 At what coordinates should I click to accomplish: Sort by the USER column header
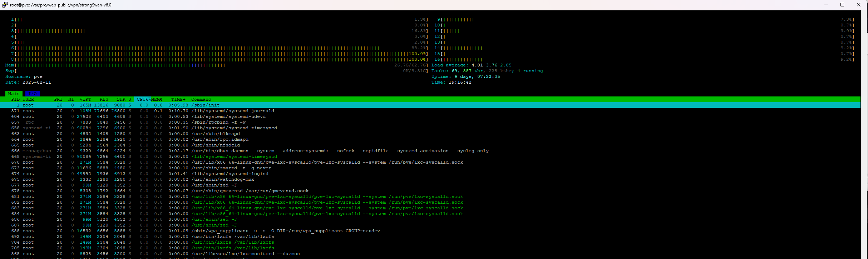(28, 99)
